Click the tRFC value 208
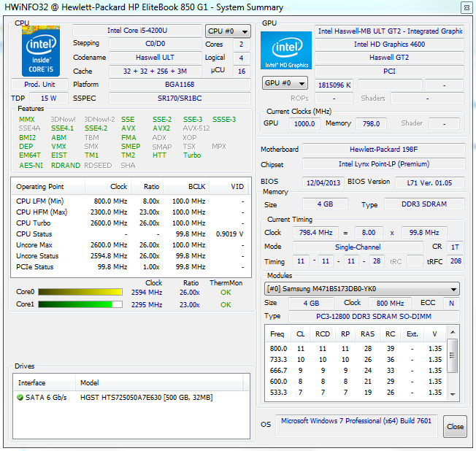The width and height of the screenshot is (476, 451). (456, 261)
